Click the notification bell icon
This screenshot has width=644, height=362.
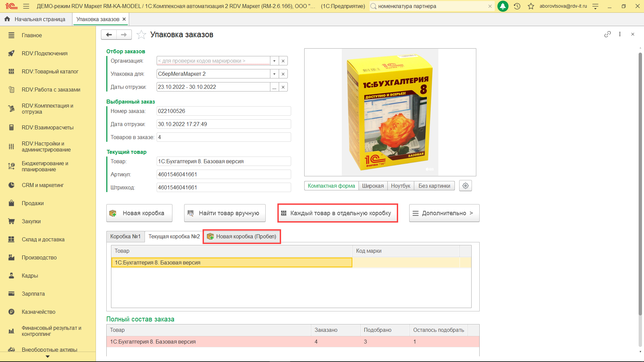[x=502, y=6]
